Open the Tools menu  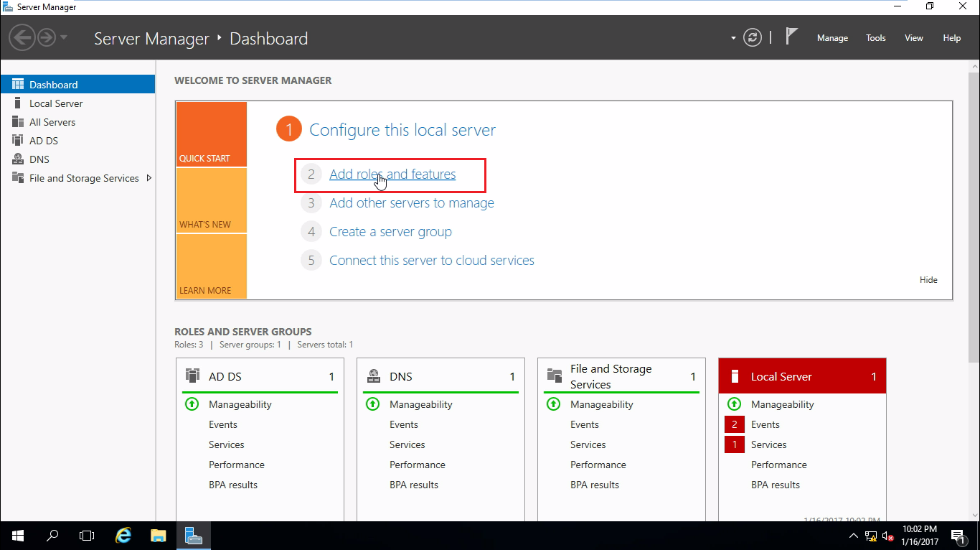[875, 38]
